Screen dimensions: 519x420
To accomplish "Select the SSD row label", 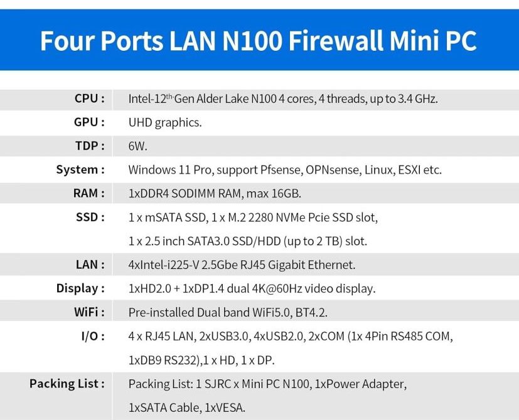I will pos(90,218).
